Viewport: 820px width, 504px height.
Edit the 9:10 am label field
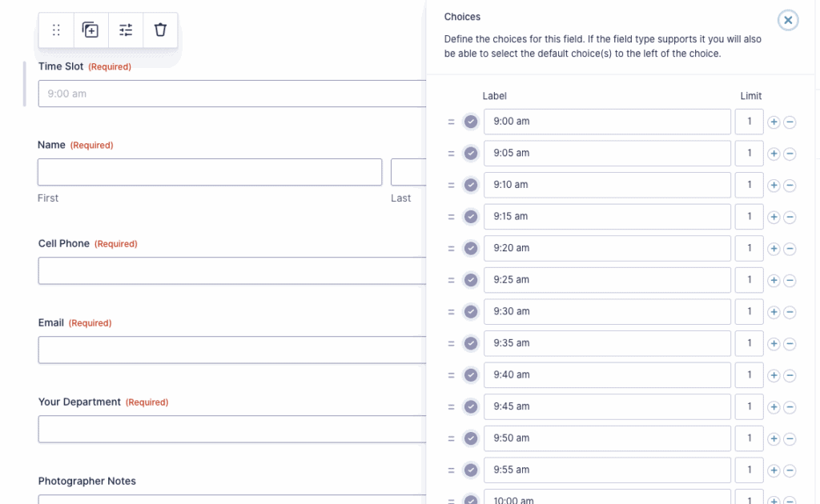pyautogui.click(x=607, y=185)
